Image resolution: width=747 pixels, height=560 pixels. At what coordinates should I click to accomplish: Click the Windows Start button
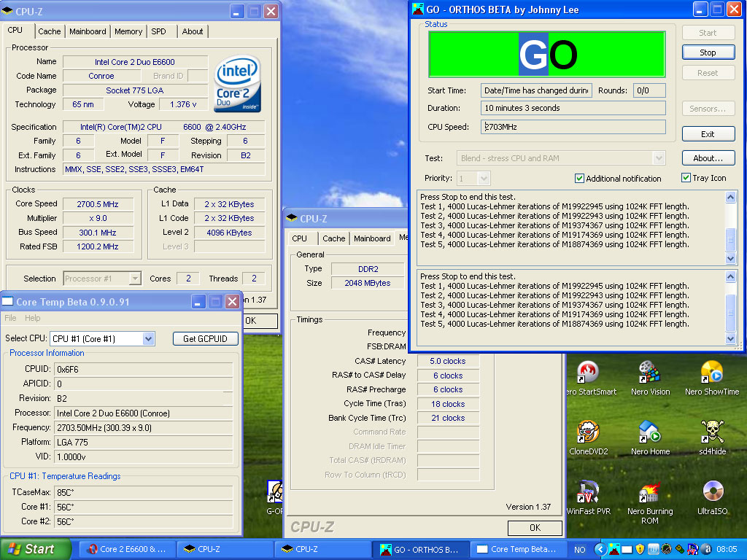[x=35, y=549]
